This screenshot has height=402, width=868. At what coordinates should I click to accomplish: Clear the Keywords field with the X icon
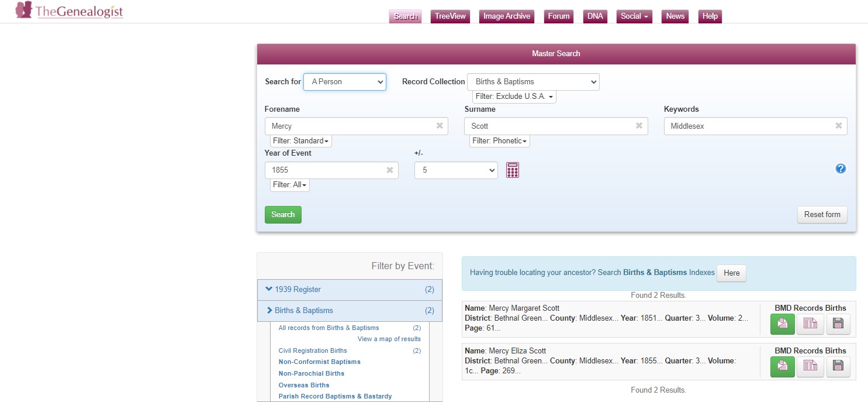[838, 126]
